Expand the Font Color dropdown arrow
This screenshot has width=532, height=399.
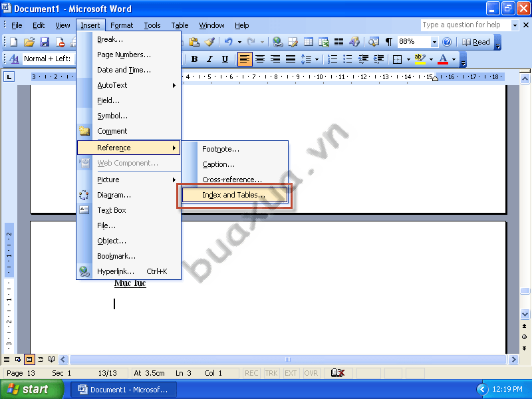point(454,59)
